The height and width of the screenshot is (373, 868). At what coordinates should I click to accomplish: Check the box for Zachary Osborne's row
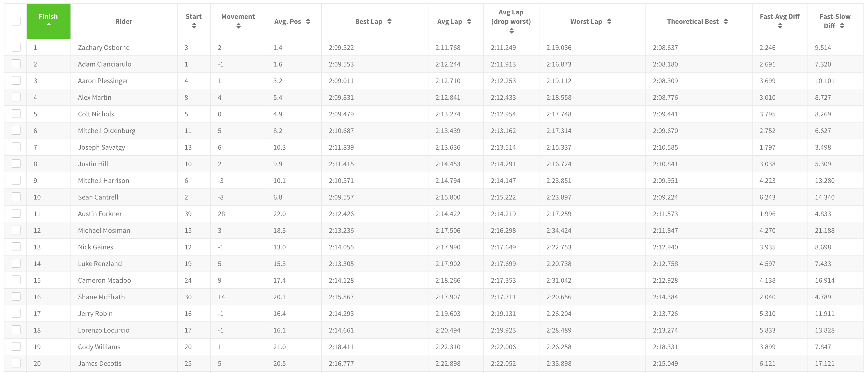pyautogui.click(x=16, y=47)
